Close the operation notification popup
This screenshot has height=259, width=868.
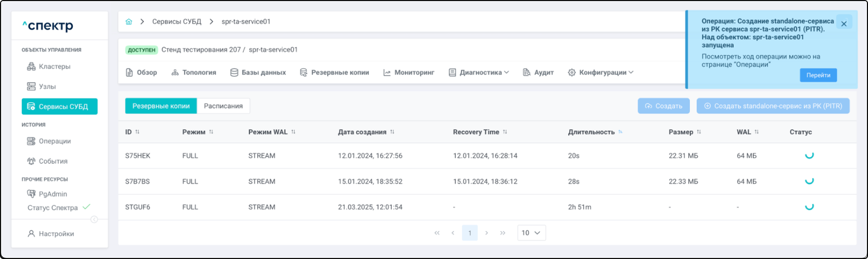tap(844, 24)
